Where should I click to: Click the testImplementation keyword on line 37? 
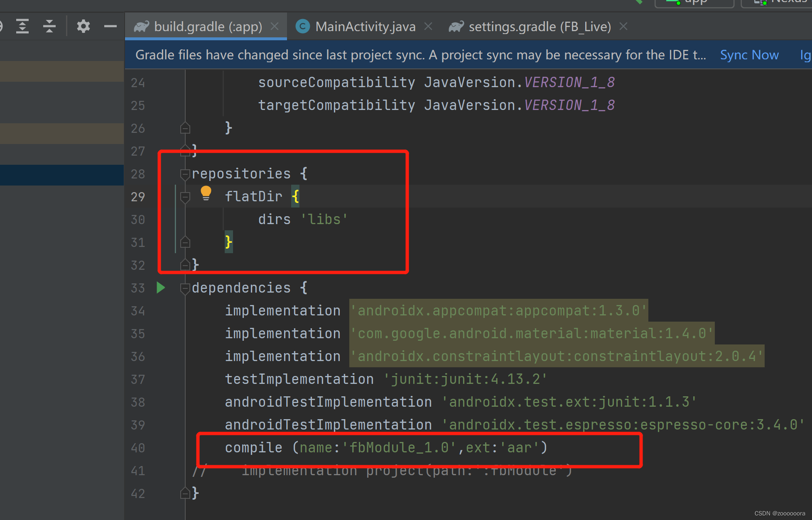click(299, 379)
